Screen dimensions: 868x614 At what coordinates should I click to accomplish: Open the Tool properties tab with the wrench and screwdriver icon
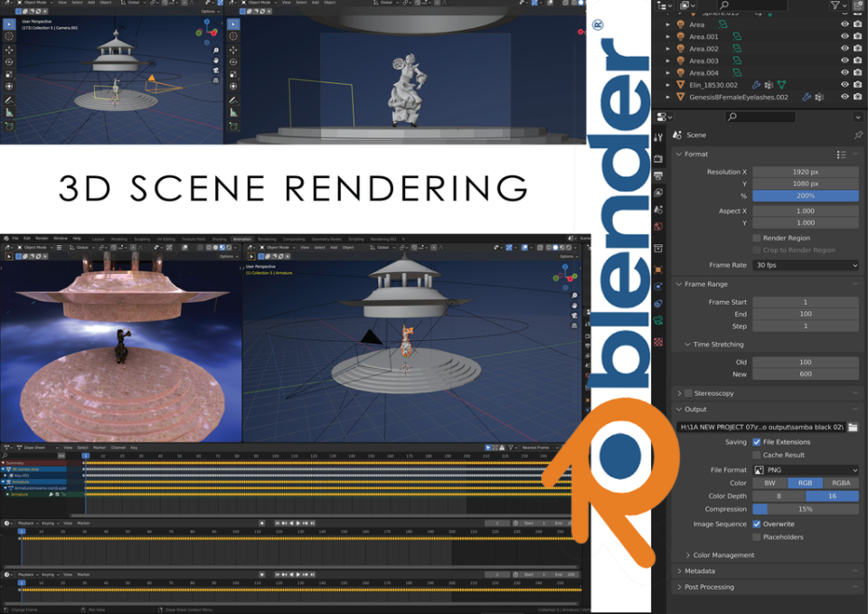pyautogui.click(x=658, y=137)
